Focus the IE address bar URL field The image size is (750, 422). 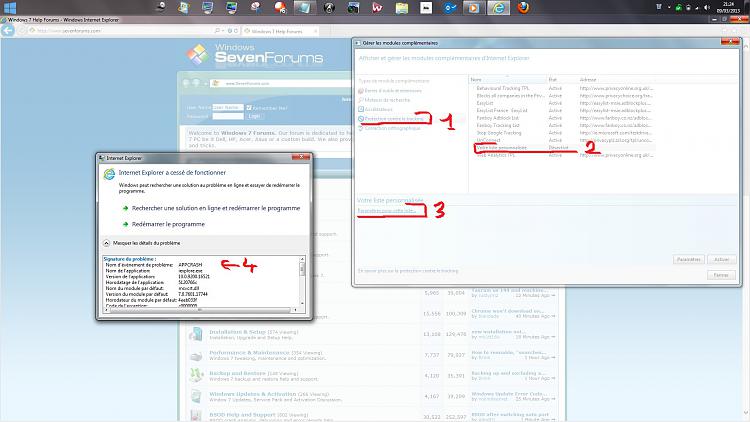click(x=122, y=31)
